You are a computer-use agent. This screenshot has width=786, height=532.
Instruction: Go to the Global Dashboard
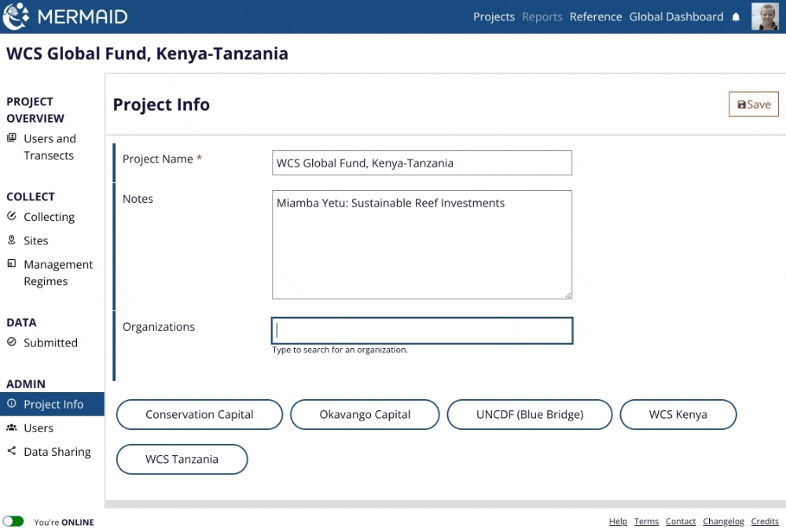[x=676, y=17]
